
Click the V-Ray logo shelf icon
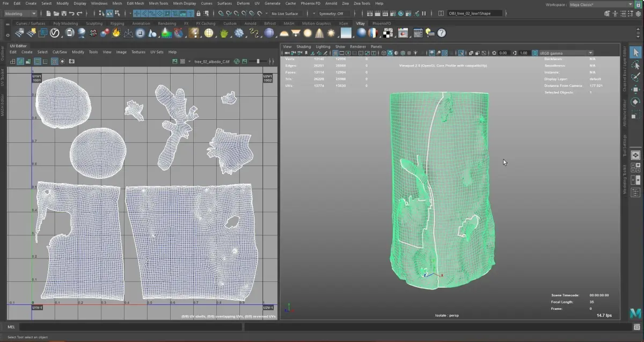click(54, 33)
